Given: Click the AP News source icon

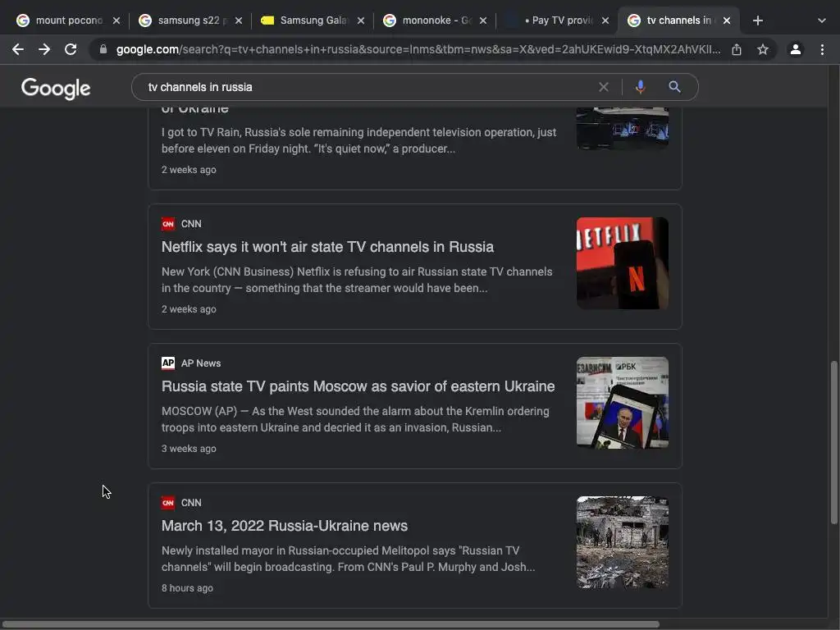Looking at the screenshot, I should coord(168,363).
